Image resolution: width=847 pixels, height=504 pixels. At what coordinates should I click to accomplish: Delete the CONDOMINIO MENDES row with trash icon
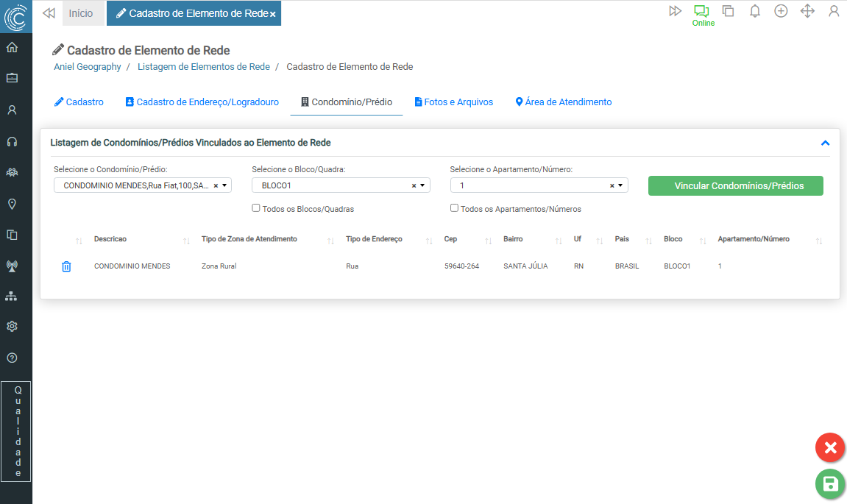(x=66, y=266)
